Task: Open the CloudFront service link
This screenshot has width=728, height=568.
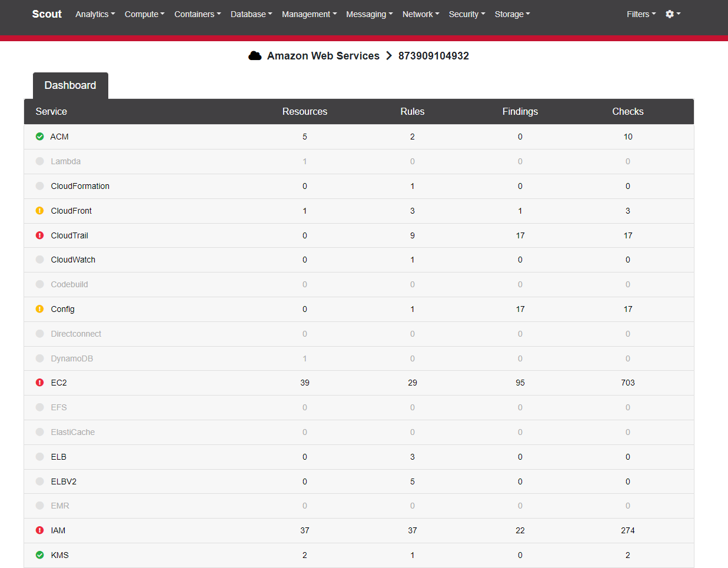Action: (x=71, y=211)
